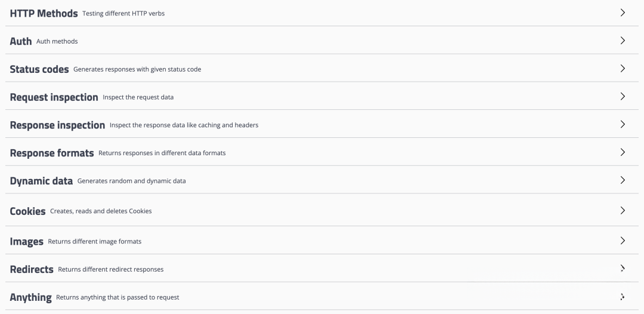Select the Auth section title
The image size is (644, 314).
click(x=21, y=41)
